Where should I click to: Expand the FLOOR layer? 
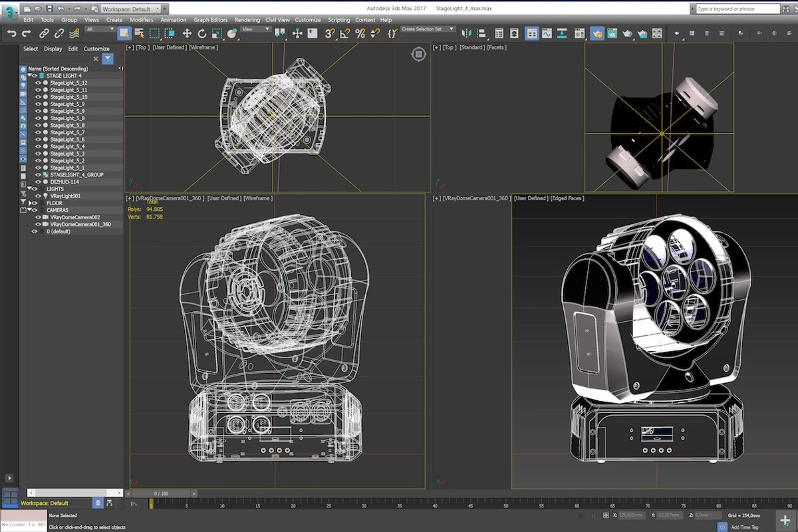tap(29, 203)
